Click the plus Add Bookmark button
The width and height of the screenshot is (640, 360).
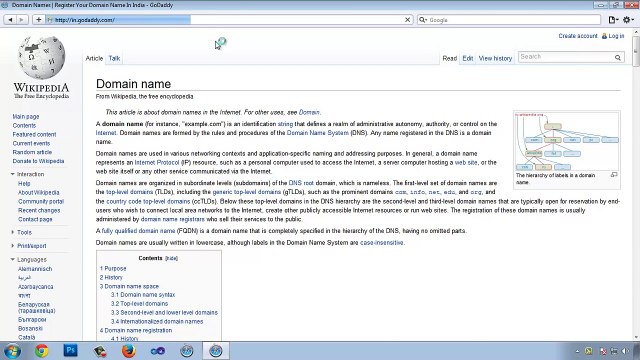coord(38,20)
